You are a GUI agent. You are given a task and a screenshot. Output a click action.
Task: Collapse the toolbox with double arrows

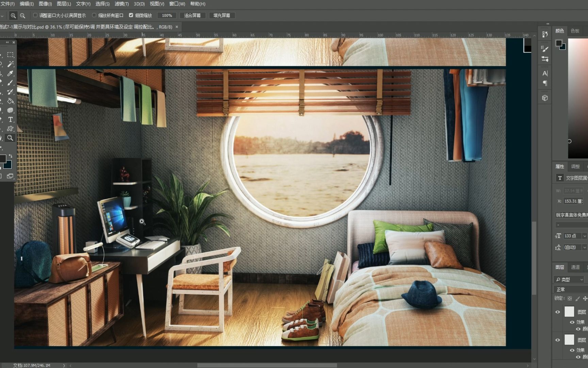[7, 42]
